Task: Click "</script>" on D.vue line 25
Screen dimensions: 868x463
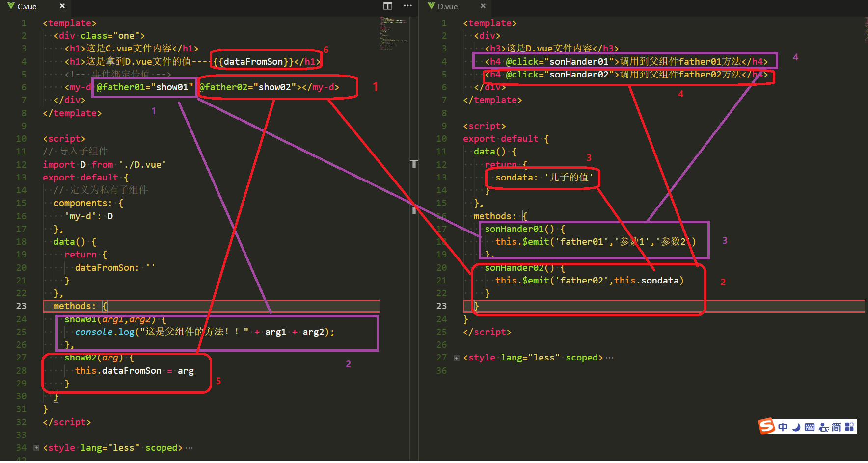Action: (487, 332)
